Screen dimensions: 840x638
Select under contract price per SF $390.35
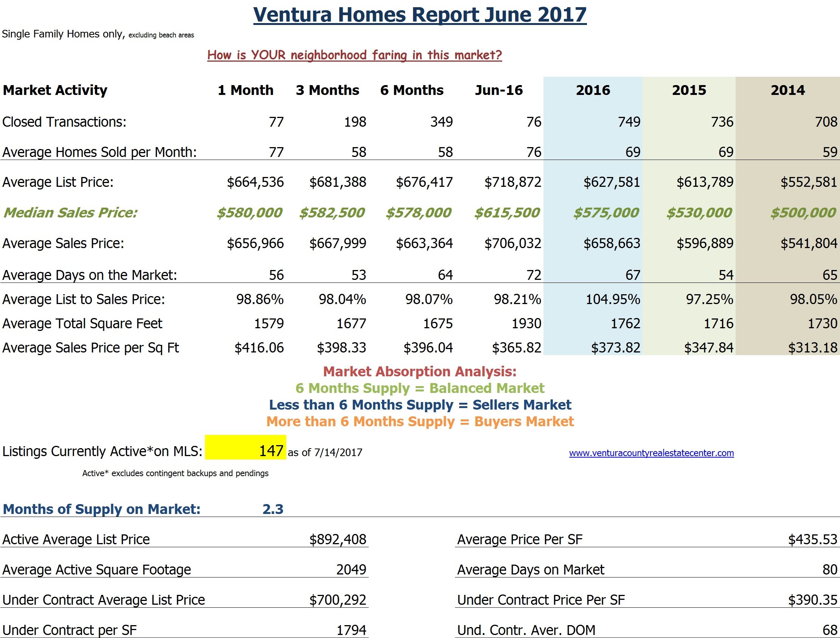(813, 600)
